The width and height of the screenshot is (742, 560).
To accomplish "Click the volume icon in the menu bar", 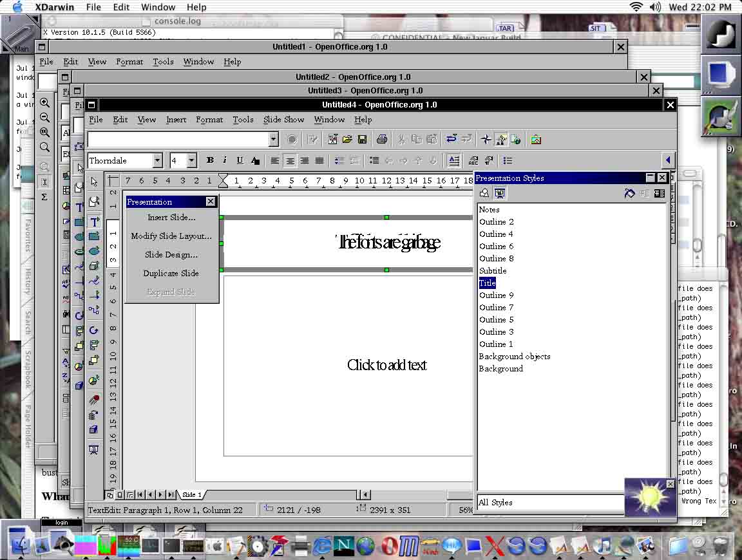I will coord(656,7).
